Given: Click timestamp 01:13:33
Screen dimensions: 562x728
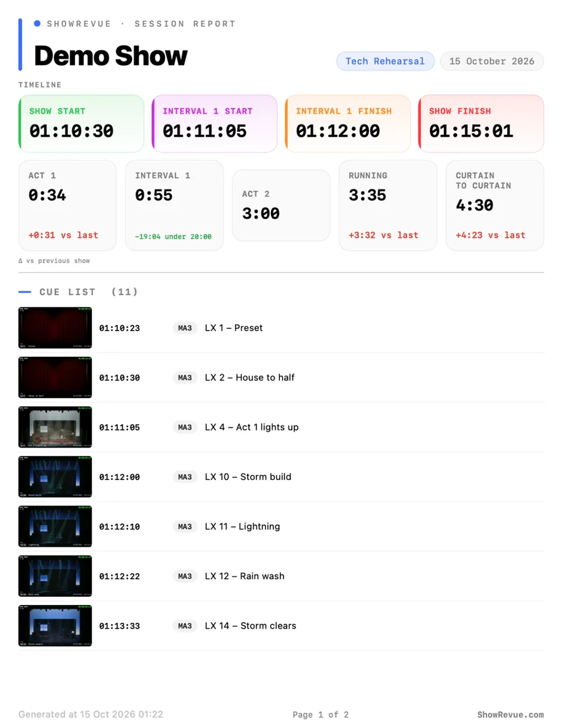Looking at the screenshot, I should [x=119, y=626].
